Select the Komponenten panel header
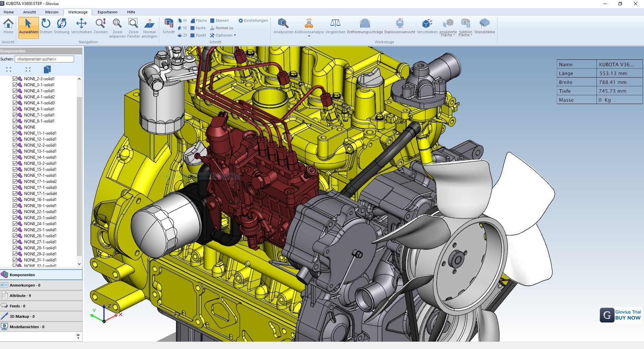Screen dimensions: 644x349 tap(41, 275)
